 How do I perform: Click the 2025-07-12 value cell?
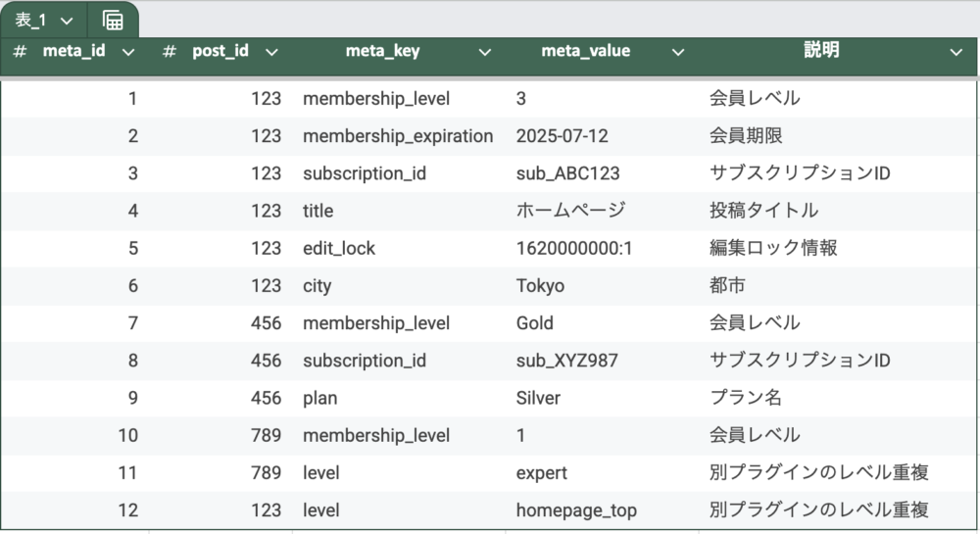click(x=562, y=136)
